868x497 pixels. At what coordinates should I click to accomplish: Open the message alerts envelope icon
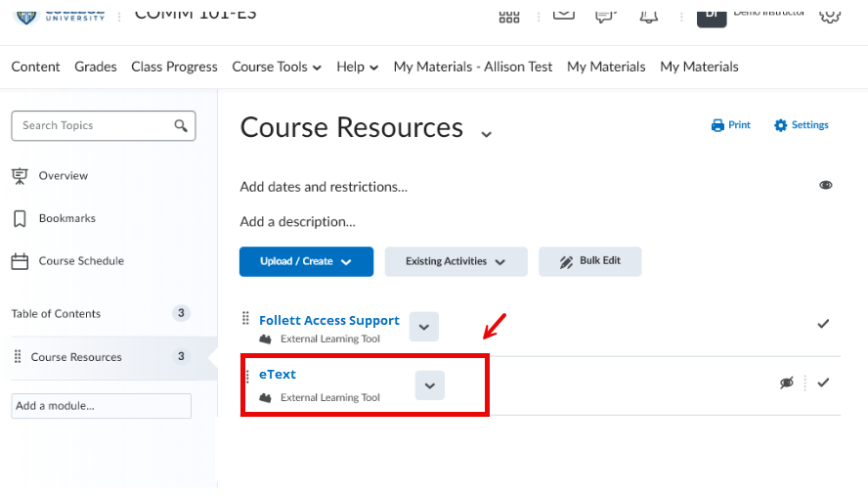(x=564, y=15)
